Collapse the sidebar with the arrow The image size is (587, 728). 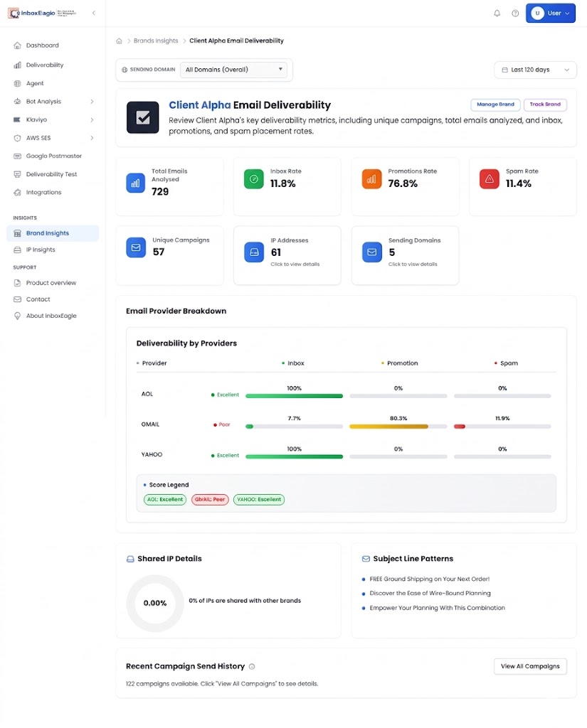94,13
